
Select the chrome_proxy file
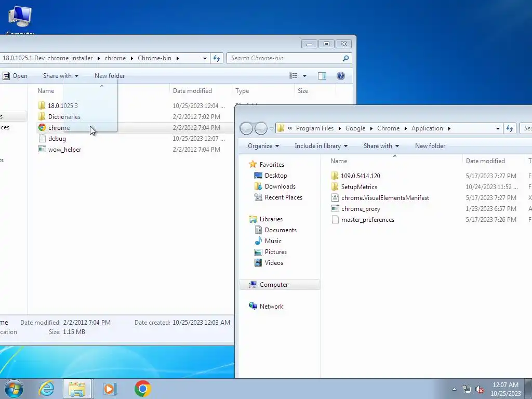click(x=361, y=209)
